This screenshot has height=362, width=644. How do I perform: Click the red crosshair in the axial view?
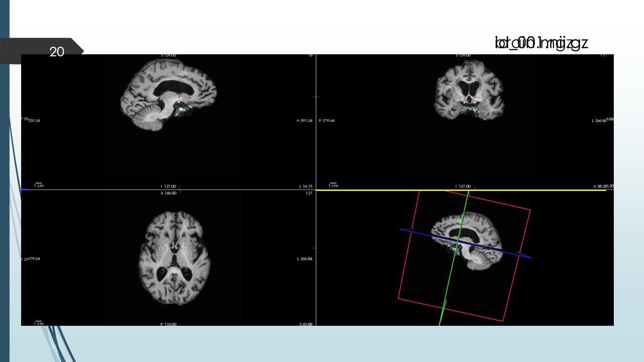[x=180, y=248]
